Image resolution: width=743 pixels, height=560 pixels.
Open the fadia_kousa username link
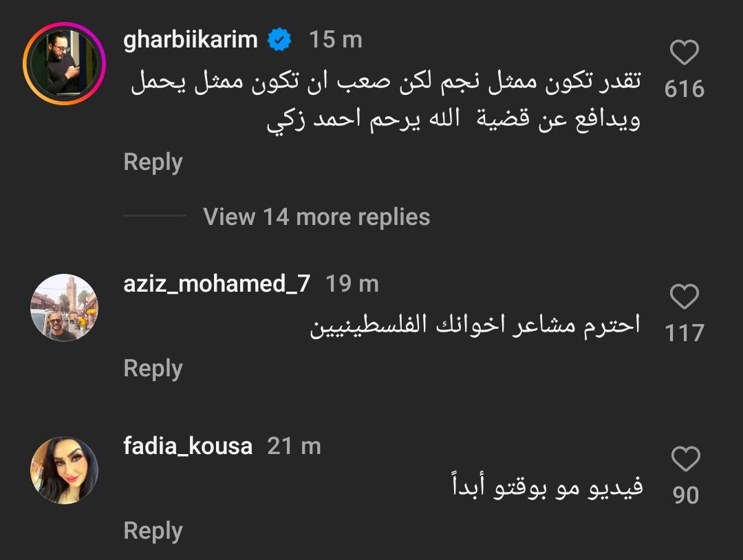[x=188, y=446]
